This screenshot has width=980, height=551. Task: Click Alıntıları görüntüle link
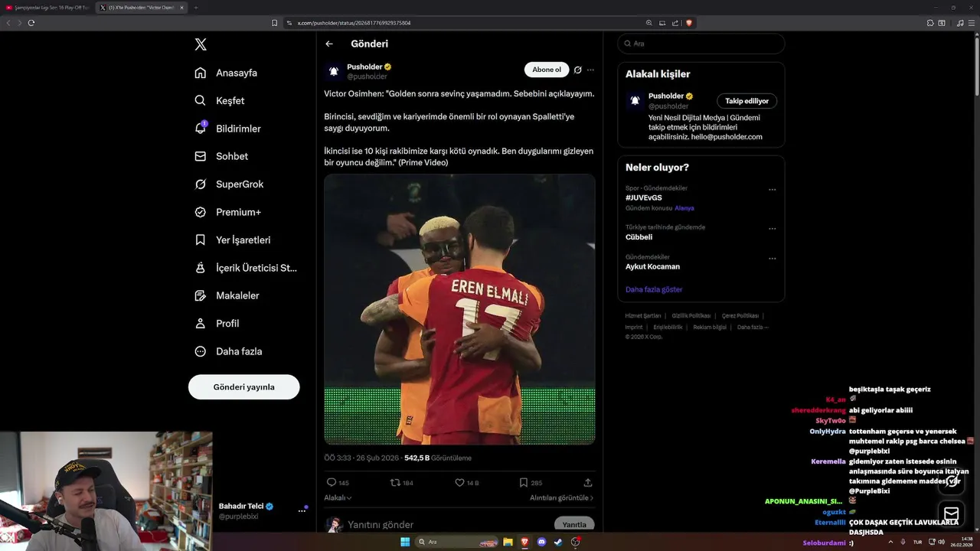pyautogui.click(x=561, y=497)
